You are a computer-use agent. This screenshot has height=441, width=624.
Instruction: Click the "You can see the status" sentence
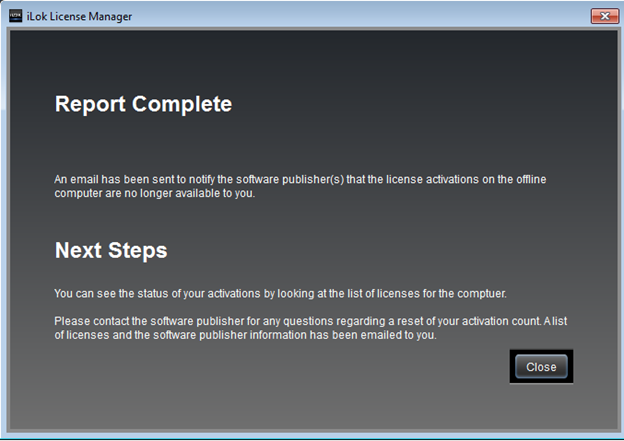280,294
